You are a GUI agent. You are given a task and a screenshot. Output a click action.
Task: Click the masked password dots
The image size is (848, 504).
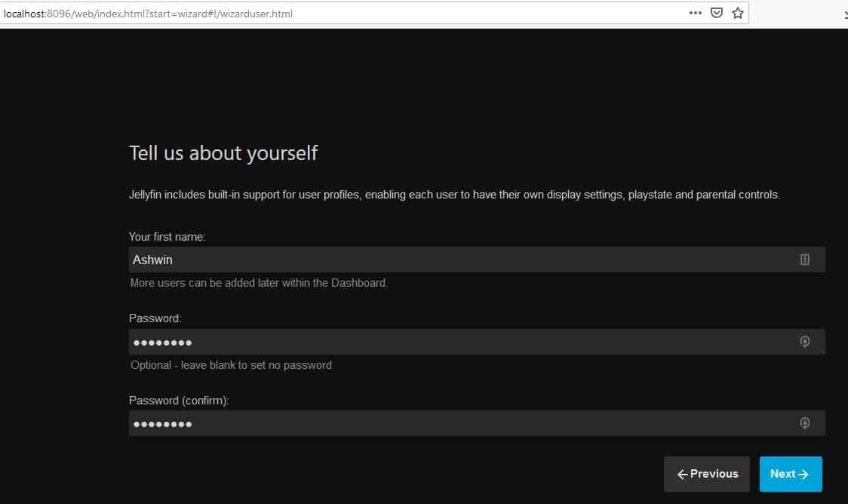coord(162,341)
